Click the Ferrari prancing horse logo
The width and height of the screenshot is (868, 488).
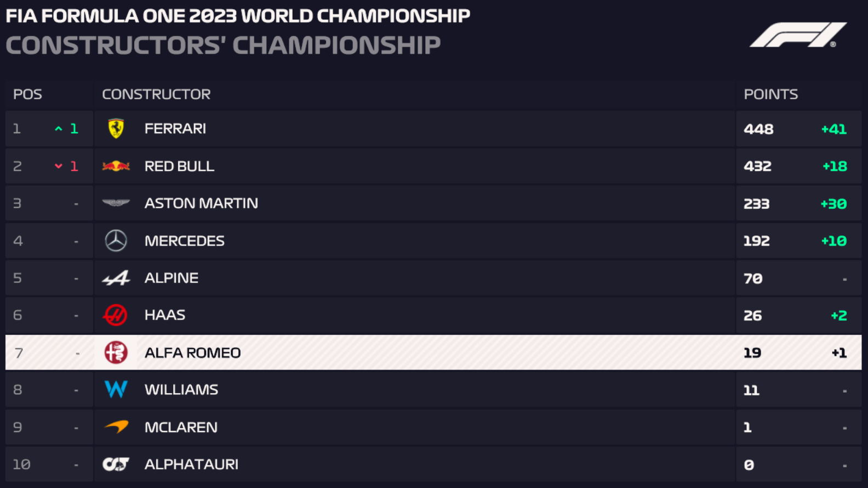click(x=116, y=129)
